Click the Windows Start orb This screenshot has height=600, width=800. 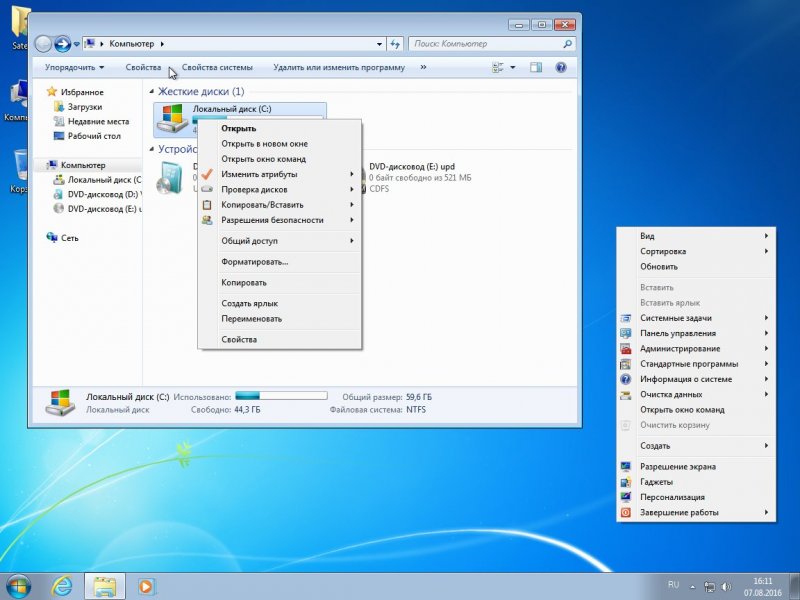click(x=18, y=586)
